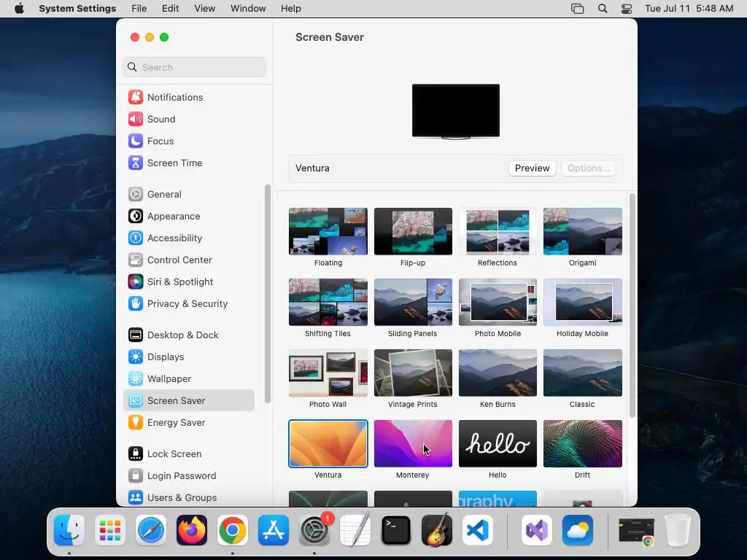This screenshot has width=747, height=560.
Task: Open Terminal from the Dock
Action: [x=396, y=530]
